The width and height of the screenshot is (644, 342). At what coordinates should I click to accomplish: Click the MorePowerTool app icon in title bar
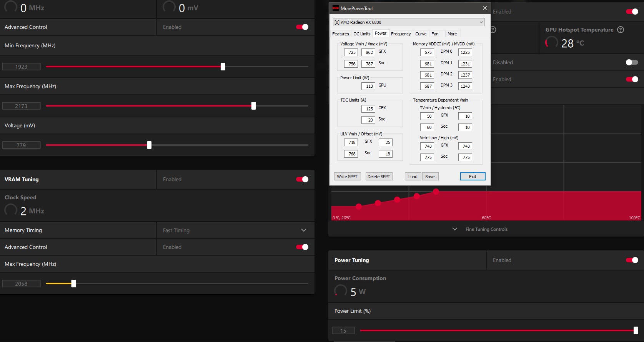tap(335, 8)
